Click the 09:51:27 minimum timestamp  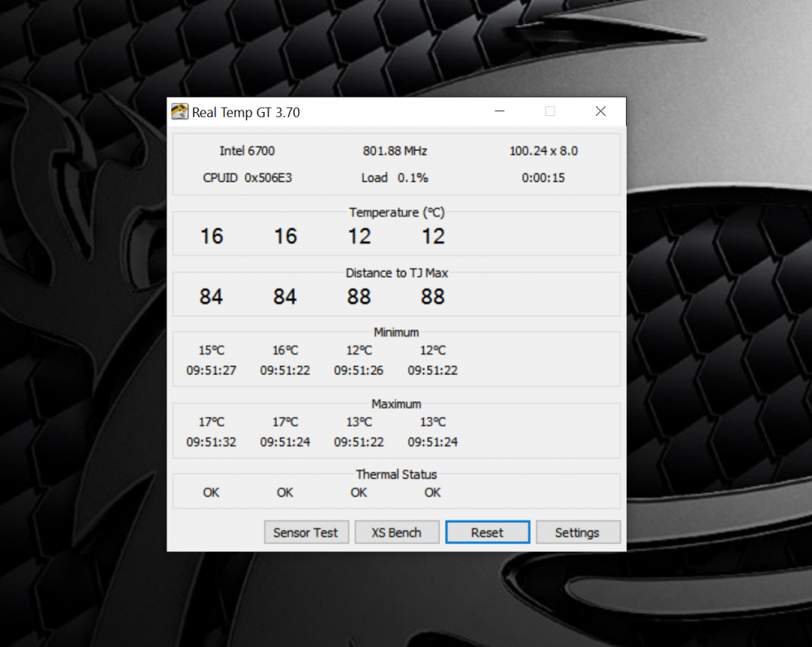(211, 371)
